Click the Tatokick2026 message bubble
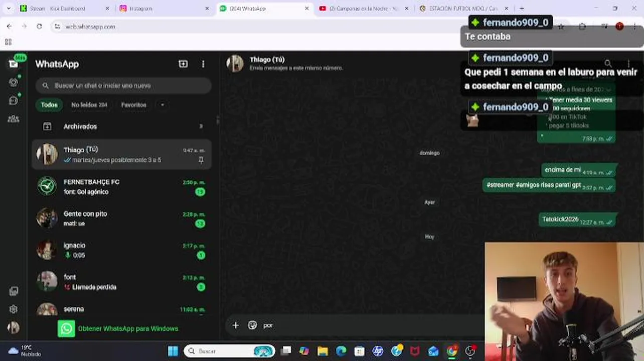This screenshot has height=361, width=644. [577, 220]
